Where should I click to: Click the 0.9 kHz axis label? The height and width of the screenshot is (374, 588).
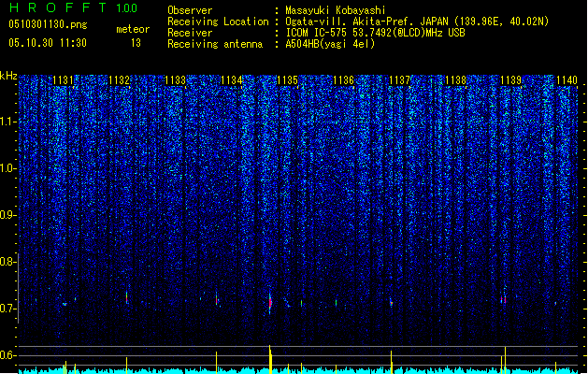[x=7, y=215]
